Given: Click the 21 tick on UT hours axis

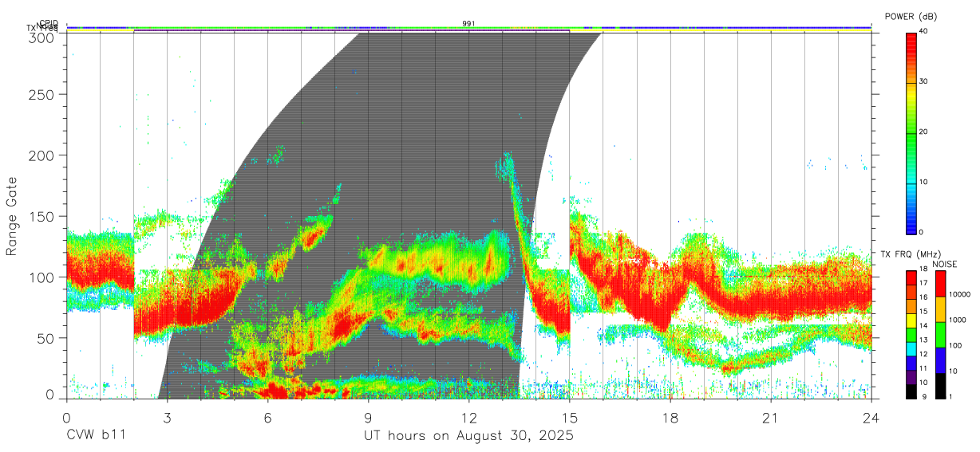Looking at the screenshot, I should 771,417.
